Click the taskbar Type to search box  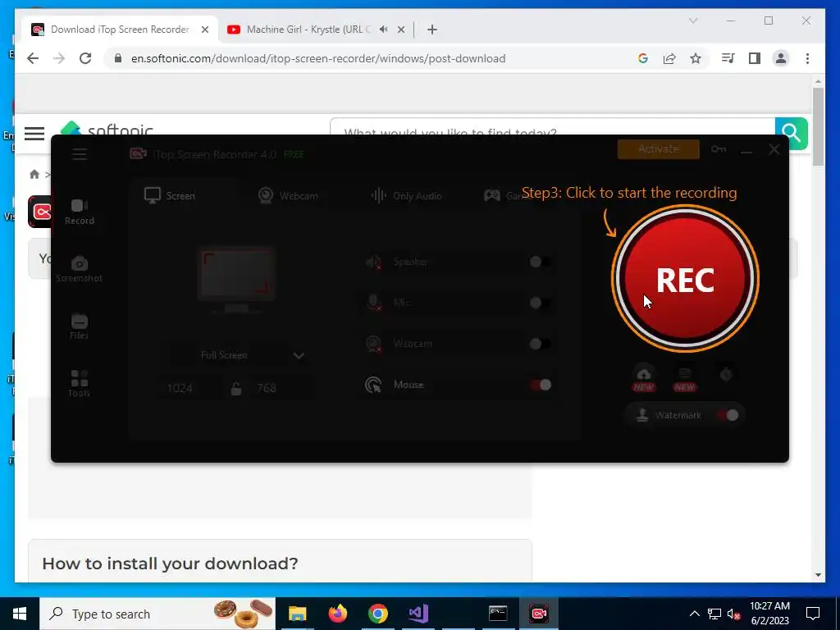click(157, 614)
